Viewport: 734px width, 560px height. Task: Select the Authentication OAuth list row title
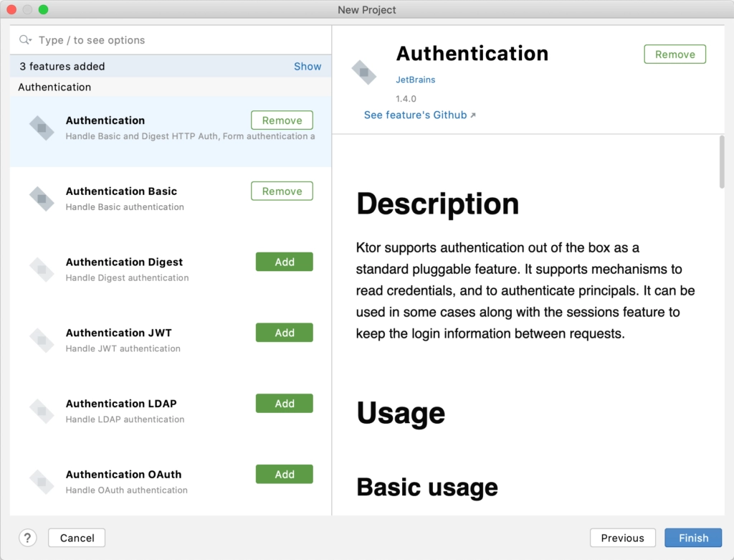coord(123,474)
